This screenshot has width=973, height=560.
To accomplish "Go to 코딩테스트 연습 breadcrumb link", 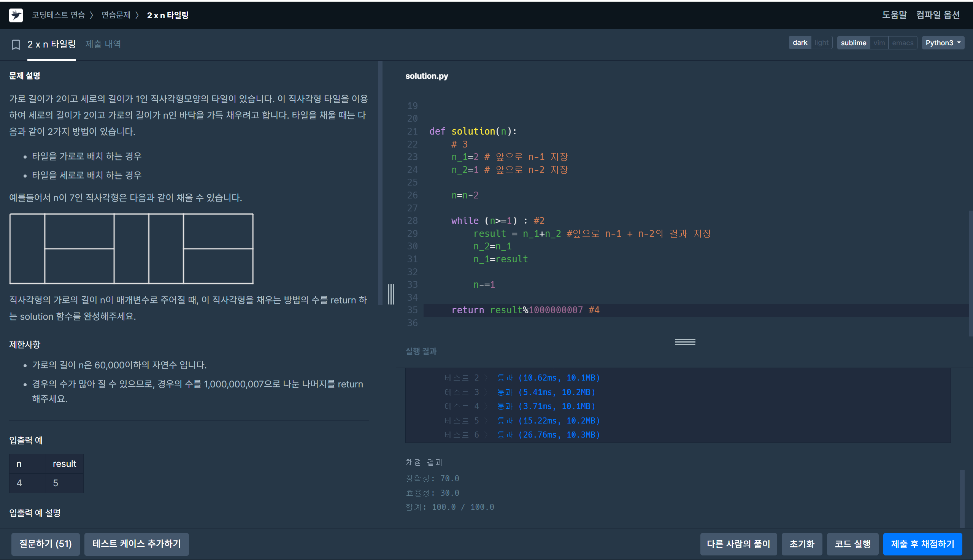I will click(59, 15).
